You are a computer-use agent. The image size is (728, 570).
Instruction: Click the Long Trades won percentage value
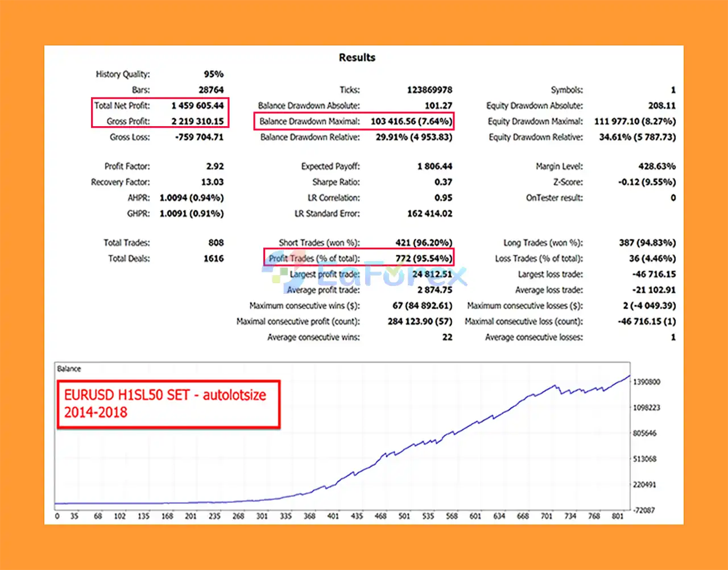pos(647,243)
